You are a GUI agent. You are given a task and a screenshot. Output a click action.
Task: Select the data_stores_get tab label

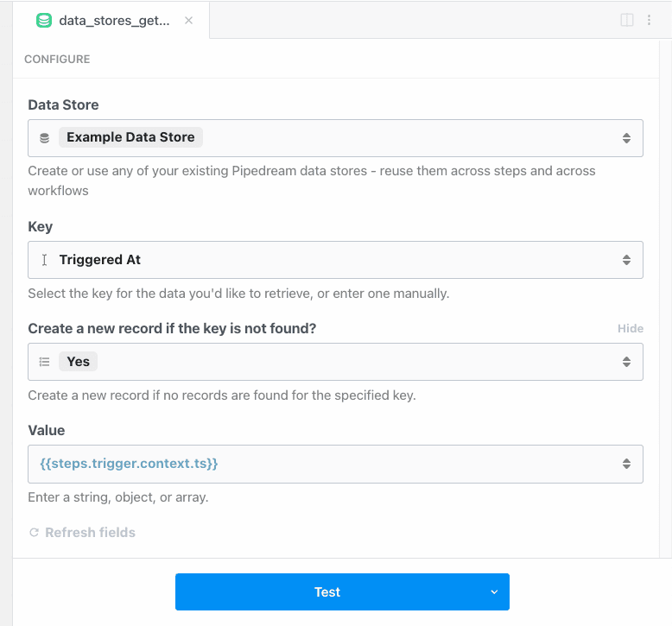tap(114, 21)
